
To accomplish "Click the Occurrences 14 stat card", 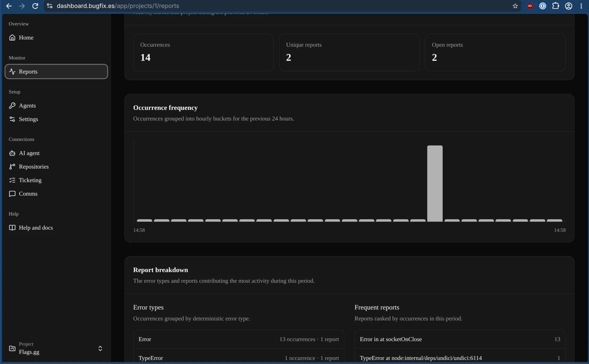I will coord(203,52).
